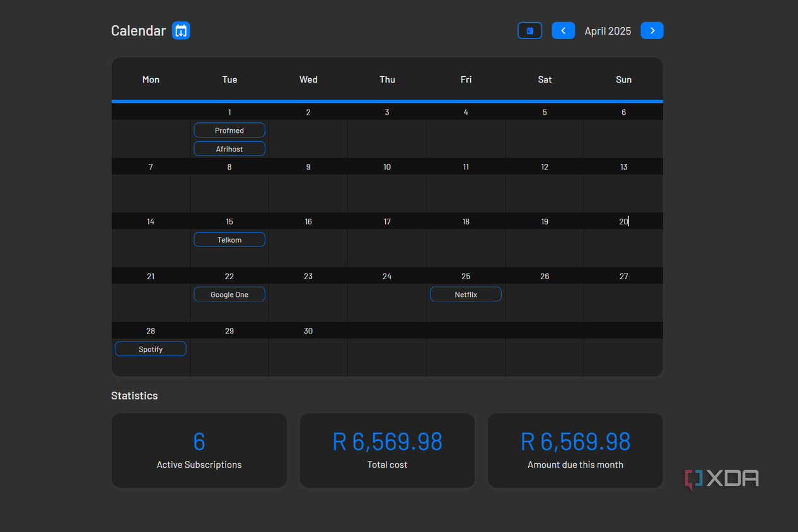Select the Wed column header
Viewport: 798px width, 532px height.
(308, 79)
